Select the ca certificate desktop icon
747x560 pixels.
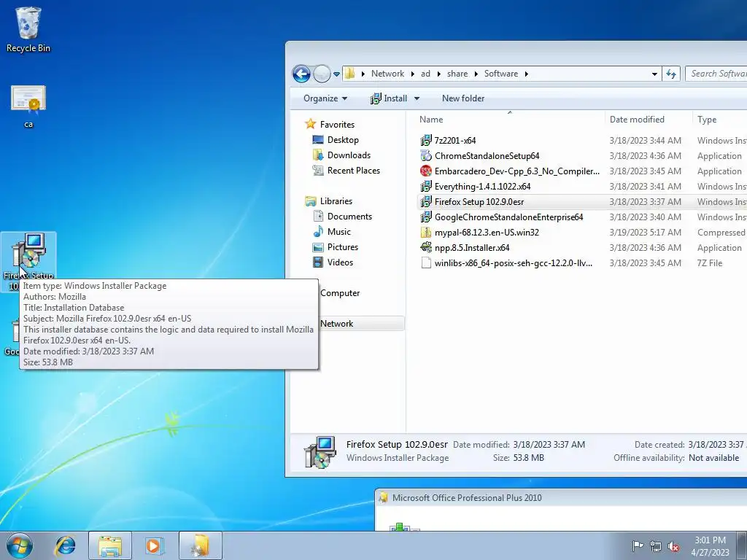coord(28,106)
